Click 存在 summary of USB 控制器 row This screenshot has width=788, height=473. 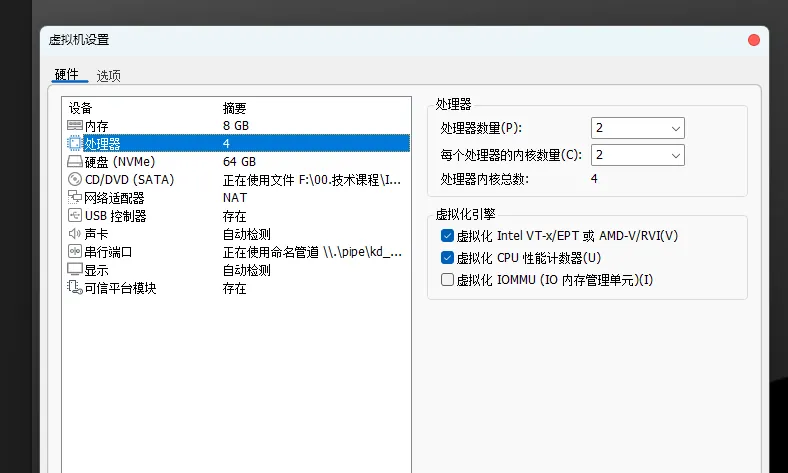(x=234, y=216)
